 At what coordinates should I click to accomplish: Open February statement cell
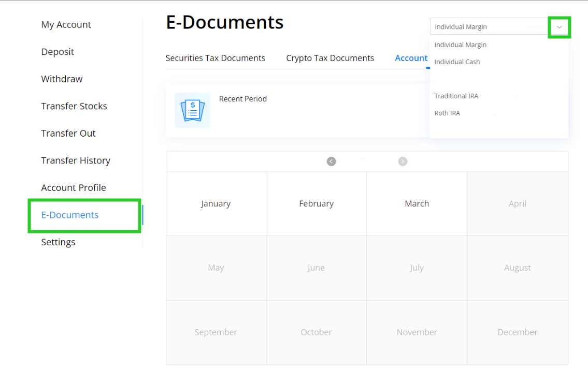pyautogui.click(x=316, y=204)
